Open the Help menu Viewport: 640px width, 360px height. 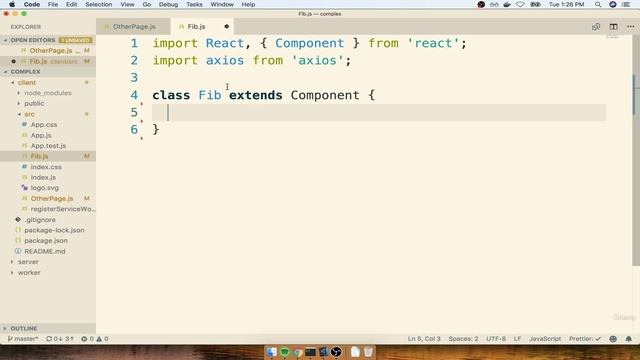[248, 4]
